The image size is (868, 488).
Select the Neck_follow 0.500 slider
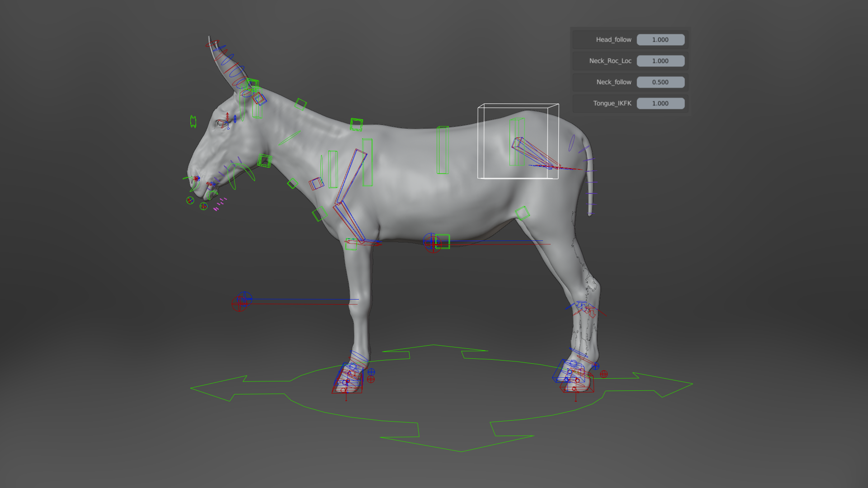click(x=660, y=82)
